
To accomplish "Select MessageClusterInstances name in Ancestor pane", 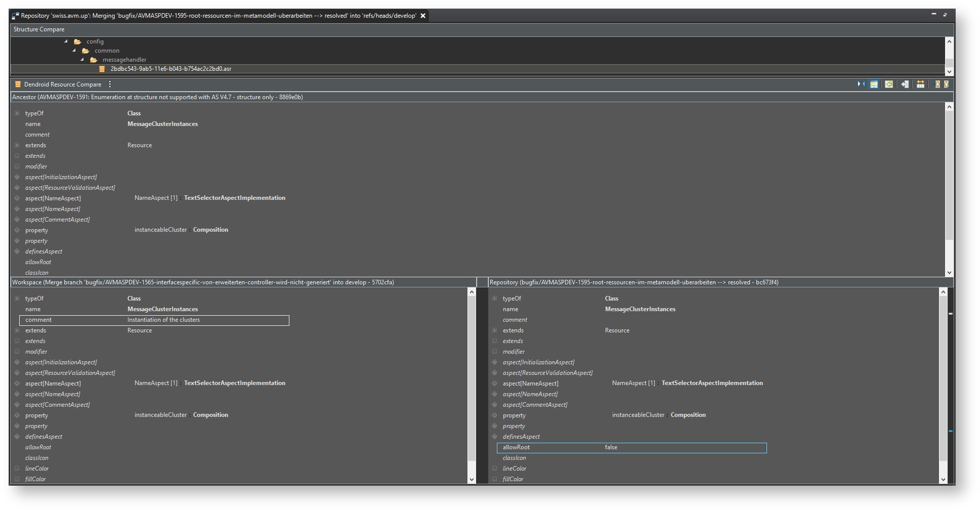I will pyautogui.click(x=162, y=124).
